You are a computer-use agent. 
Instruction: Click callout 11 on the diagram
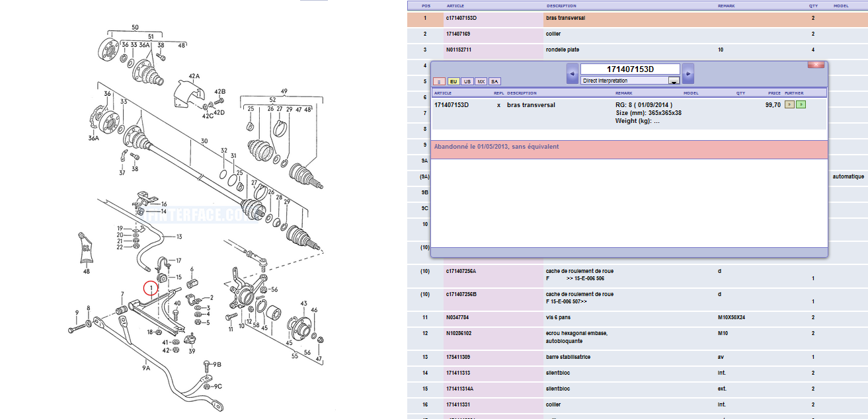[230, 328]
